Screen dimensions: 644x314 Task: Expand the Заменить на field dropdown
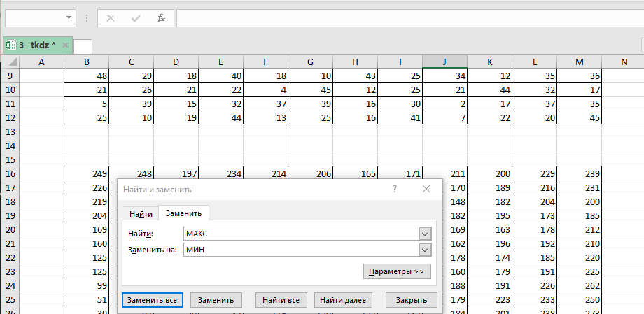coord(424,250)
